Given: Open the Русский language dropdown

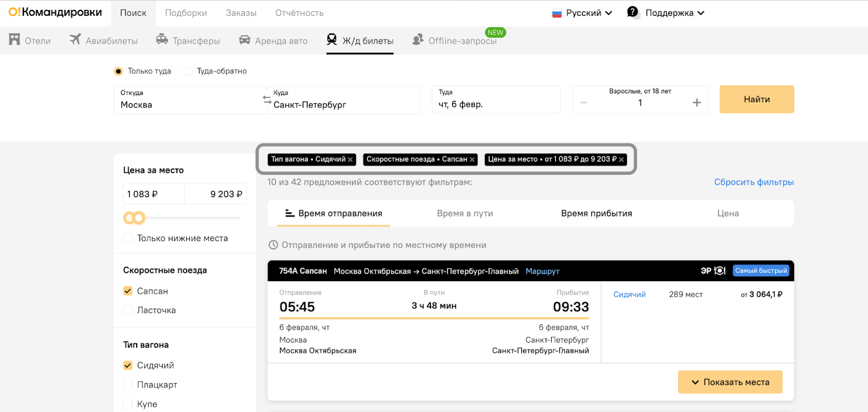Looking at the screenshot, I should click(582, 13).
